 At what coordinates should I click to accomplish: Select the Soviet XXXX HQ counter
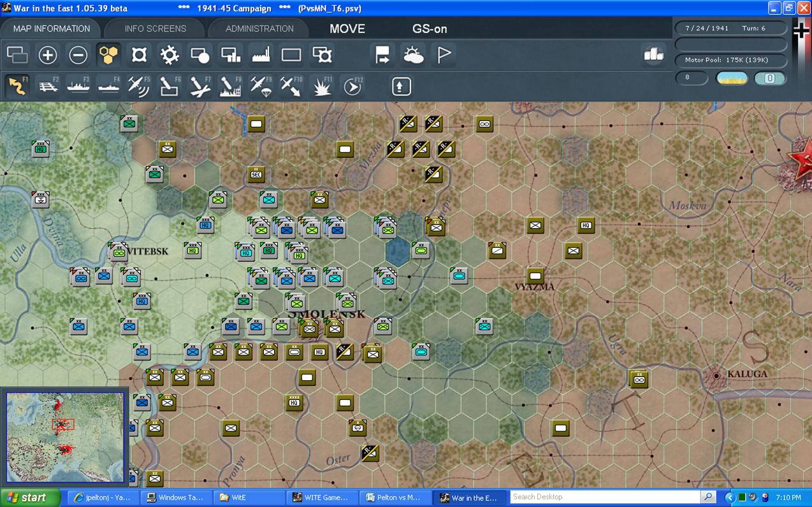[294, 402]
